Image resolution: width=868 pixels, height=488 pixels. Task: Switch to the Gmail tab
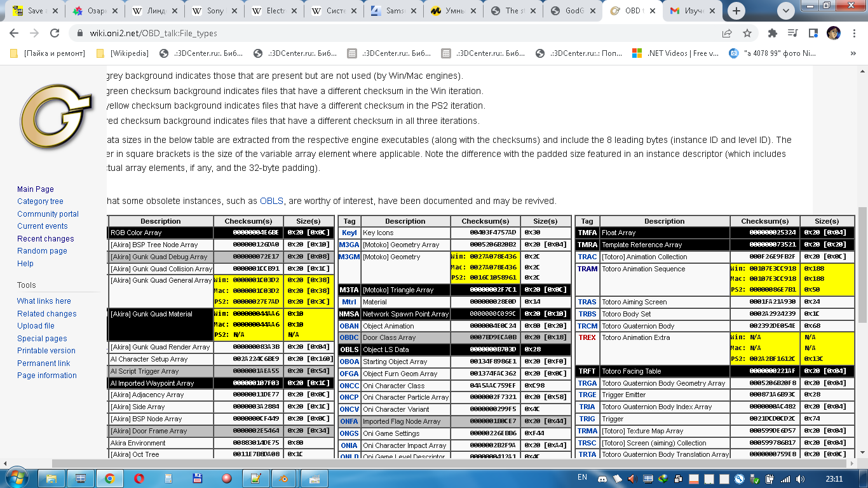coord(693,11)
